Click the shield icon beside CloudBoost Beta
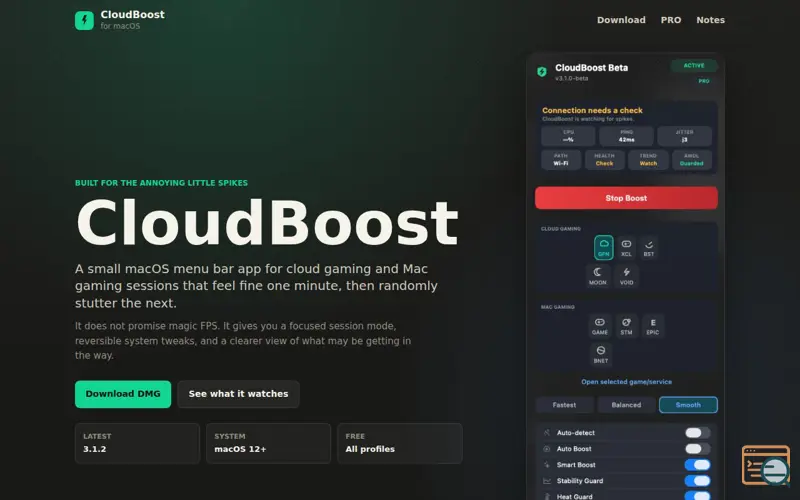800x500 pixels. [542, 71]
